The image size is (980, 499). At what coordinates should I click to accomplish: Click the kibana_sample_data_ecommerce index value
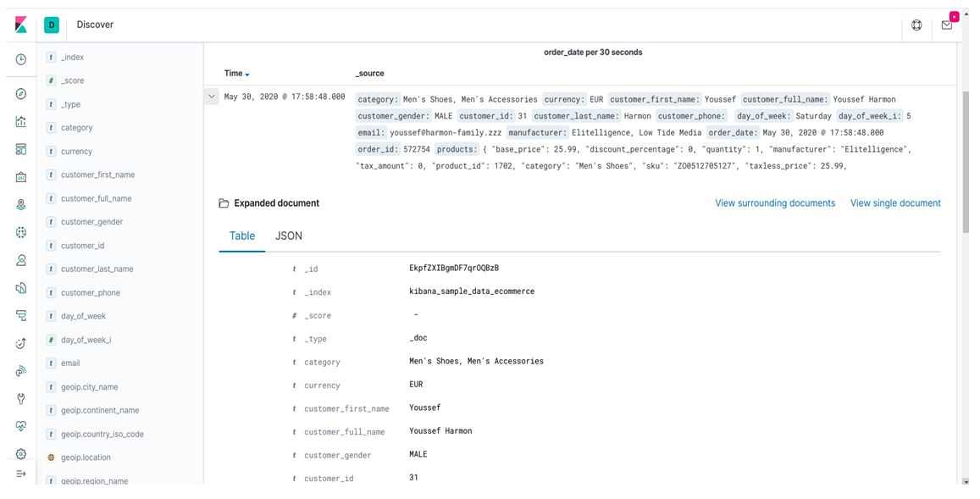(472, 291)
